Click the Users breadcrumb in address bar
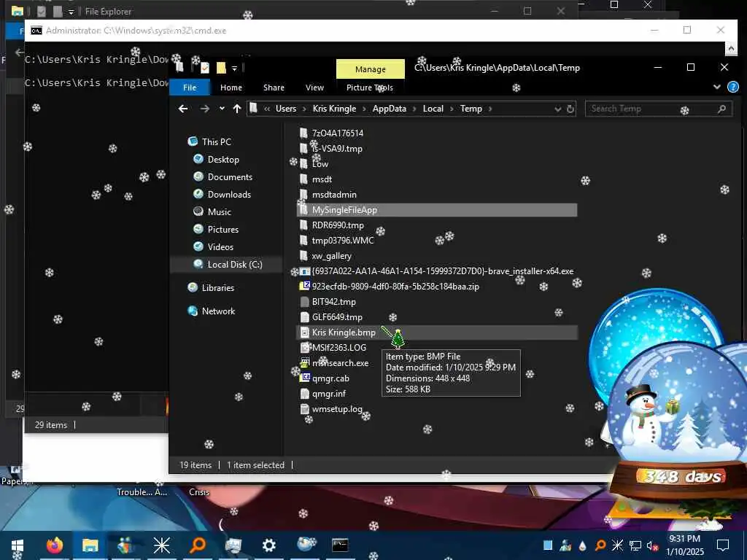This screenshot has width=747, height=560. point(286,109)
